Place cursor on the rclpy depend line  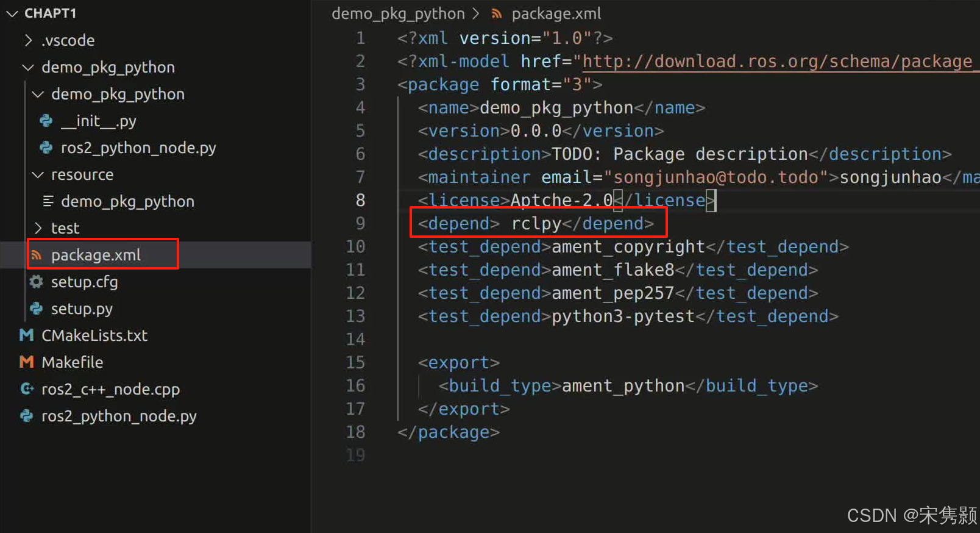pyautogui.click(x=536, y=224)
